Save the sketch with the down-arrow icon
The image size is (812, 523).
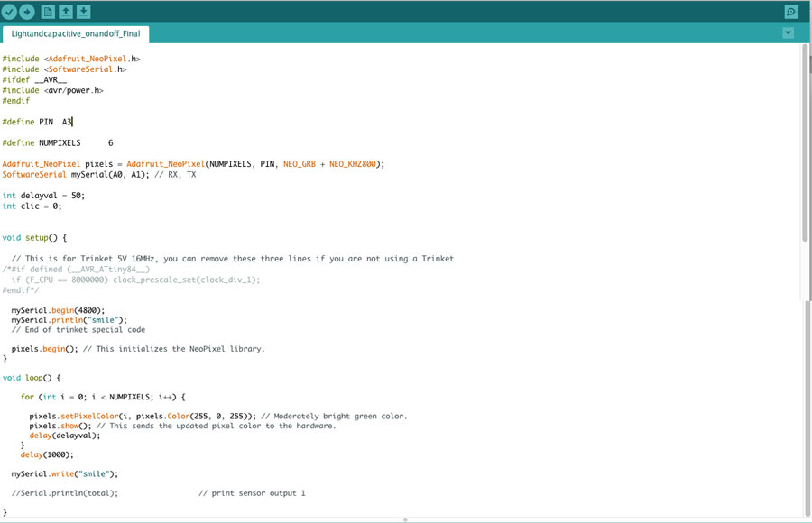coord(83,12)
